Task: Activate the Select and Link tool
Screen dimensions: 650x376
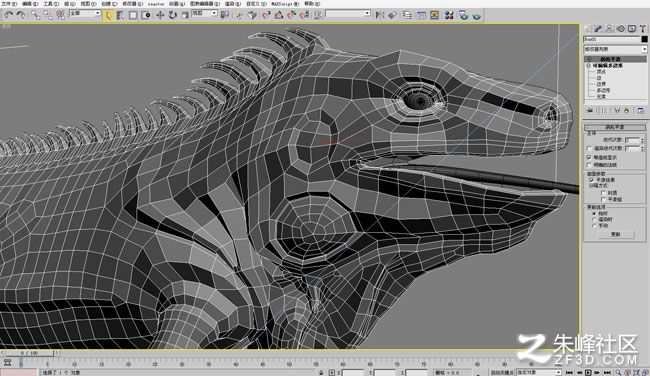Action: pyautogui.click(x=36, y=15)
